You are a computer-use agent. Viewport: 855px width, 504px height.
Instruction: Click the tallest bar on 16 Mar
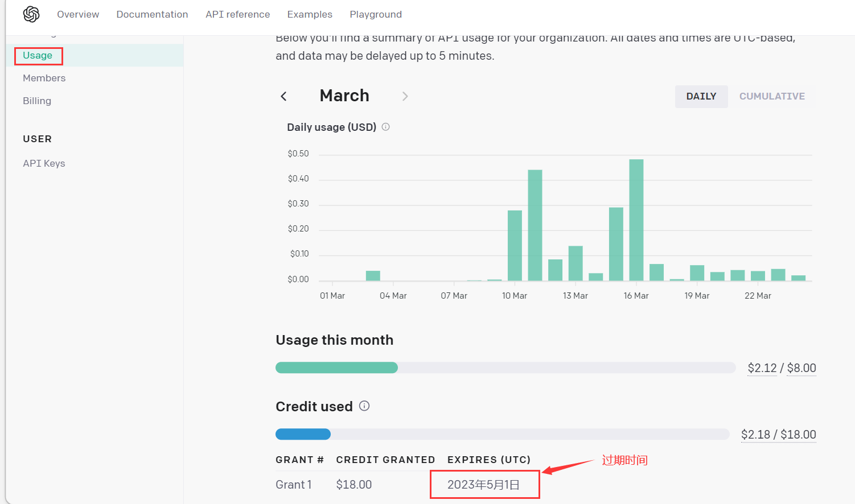(636, 220)
